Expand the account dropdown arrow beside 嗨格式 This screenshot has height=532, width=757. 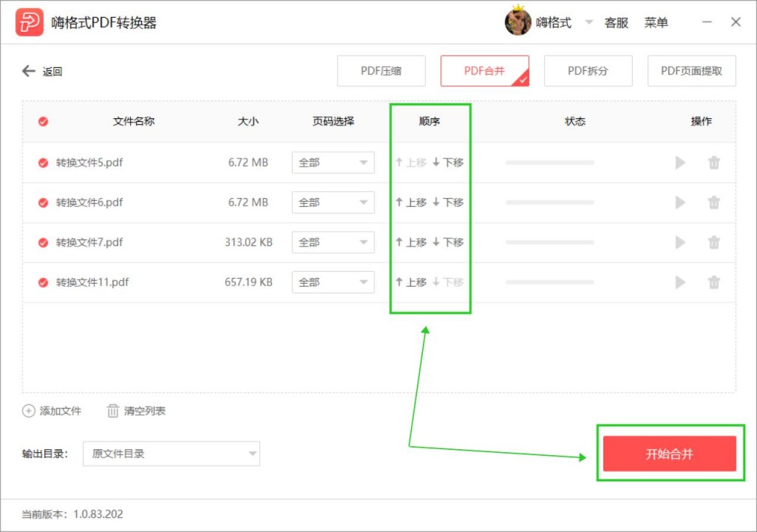point(588,22)
